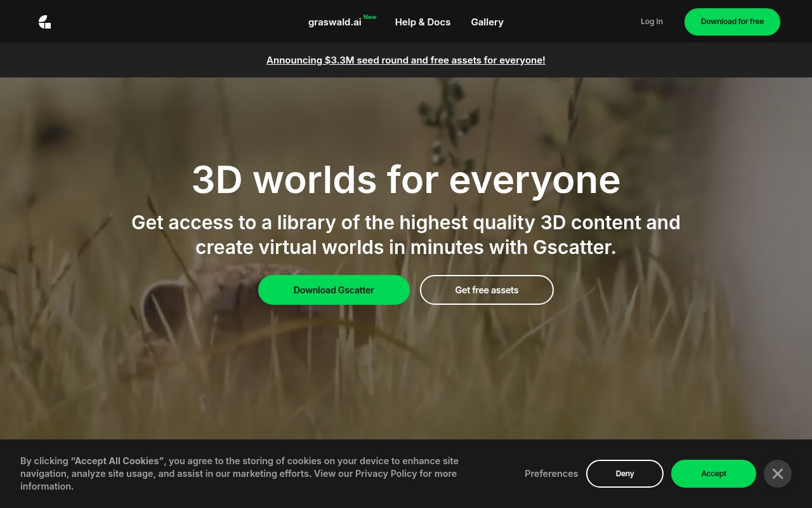Image resolution: width=812 pixels, height=508 pixels.
Task: Click the 'Download Gscatter' button
Action: coord(334,290)
